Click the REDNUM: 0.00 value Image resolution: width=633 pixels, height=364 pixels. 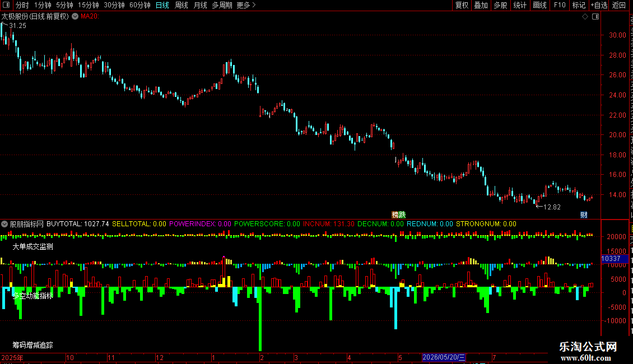click(430, 224)
